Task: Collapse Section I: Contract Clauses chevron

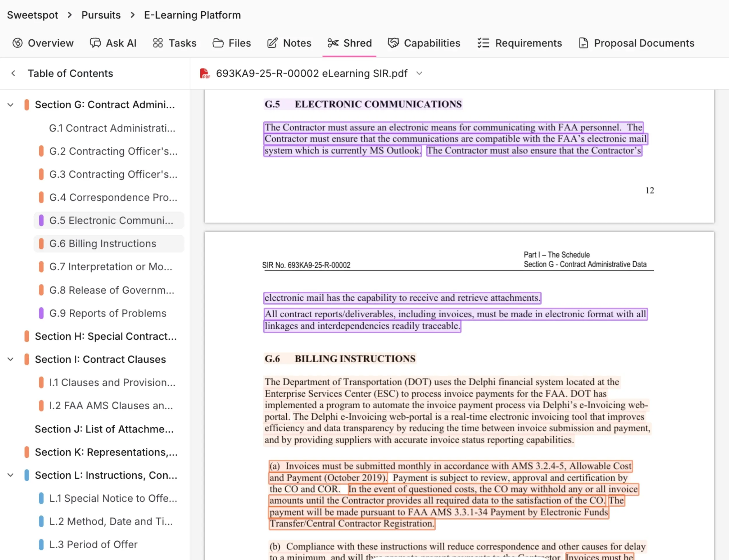Action: pos(11,359)
